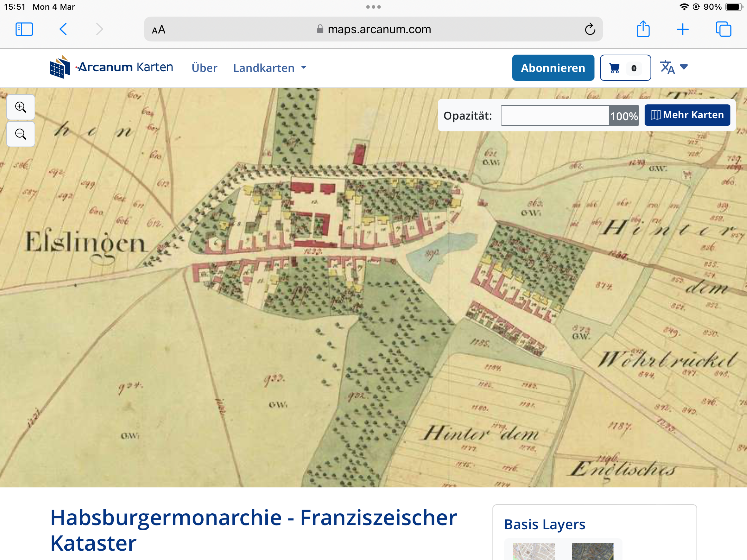Click the Habsburgermonarchie - Franziszeischer Kataster heading
The width and height of the screenshot is (747, 560).
pyautogui.click(x=253, y=530)
